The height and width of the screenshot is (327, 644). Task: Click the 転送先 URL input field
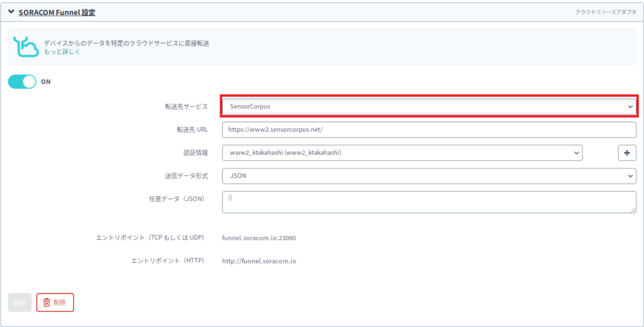(x=429, y=130)
